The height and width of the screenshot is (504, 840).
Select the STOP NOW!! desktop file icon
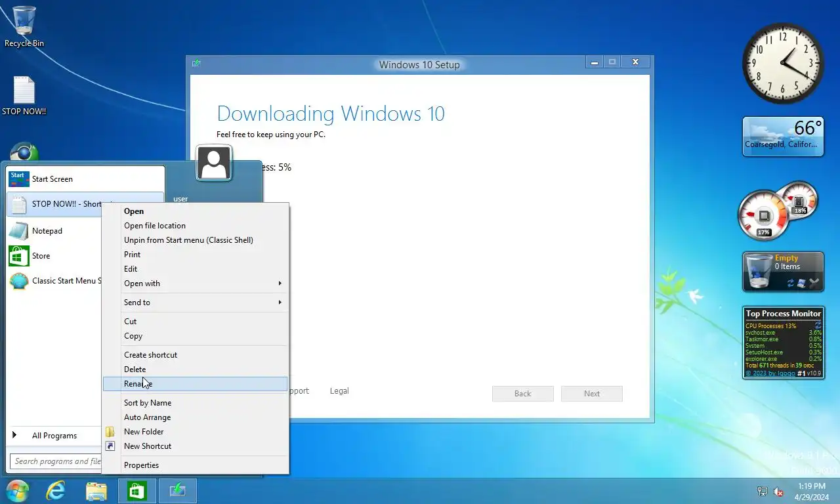click(x=24, y=96)
